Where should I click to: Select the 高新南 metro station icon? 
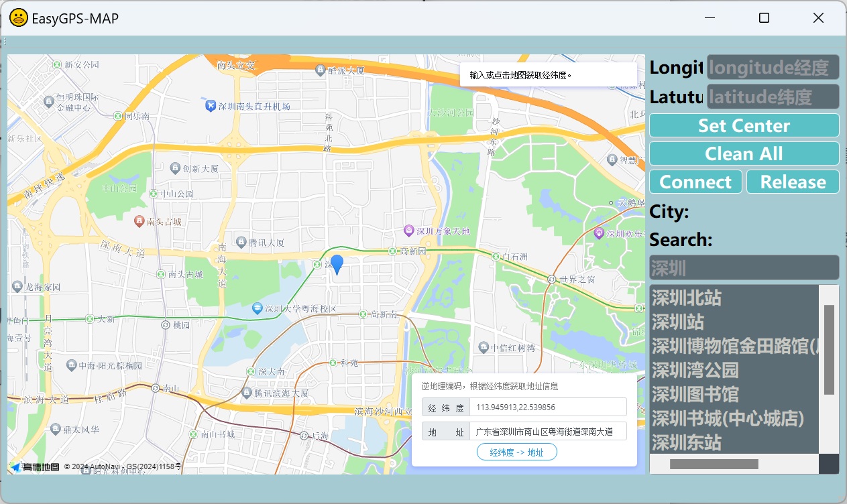coord(363,314)
